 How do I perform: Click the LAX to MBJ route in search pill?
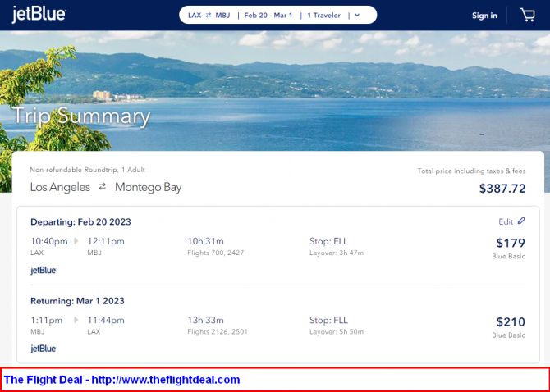(x=209, y=15)
